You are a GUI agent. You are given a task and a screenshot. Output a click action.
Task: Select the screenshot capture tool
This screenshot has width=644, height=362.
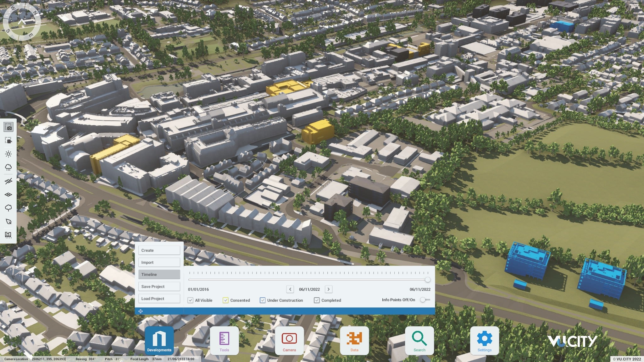coord(8,127)
